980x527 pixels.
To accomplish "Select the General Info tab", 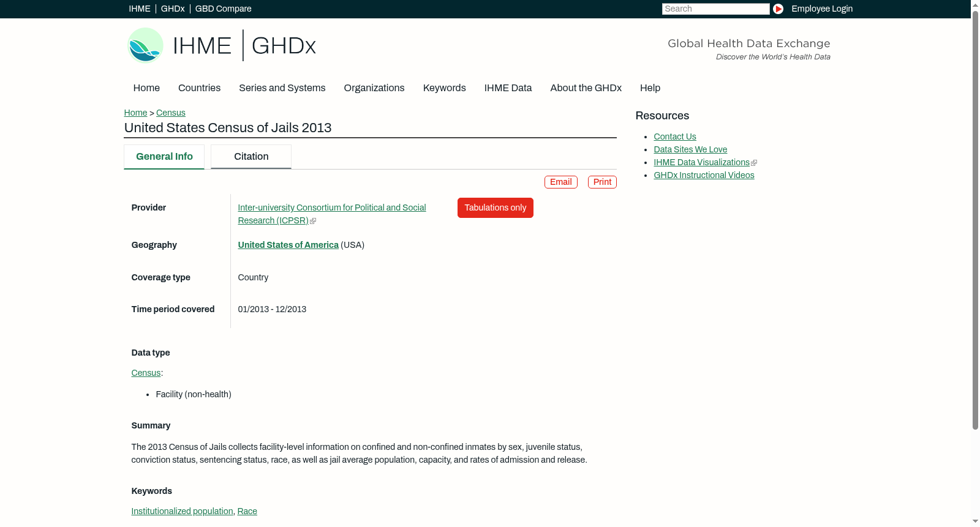I will click(164, 157).
